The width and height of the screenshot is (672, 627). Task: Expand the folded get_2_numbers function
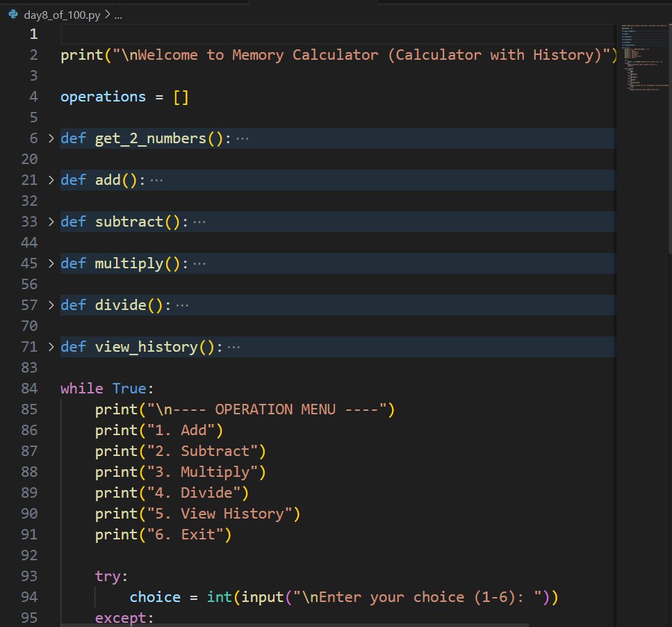click(51, 138)
